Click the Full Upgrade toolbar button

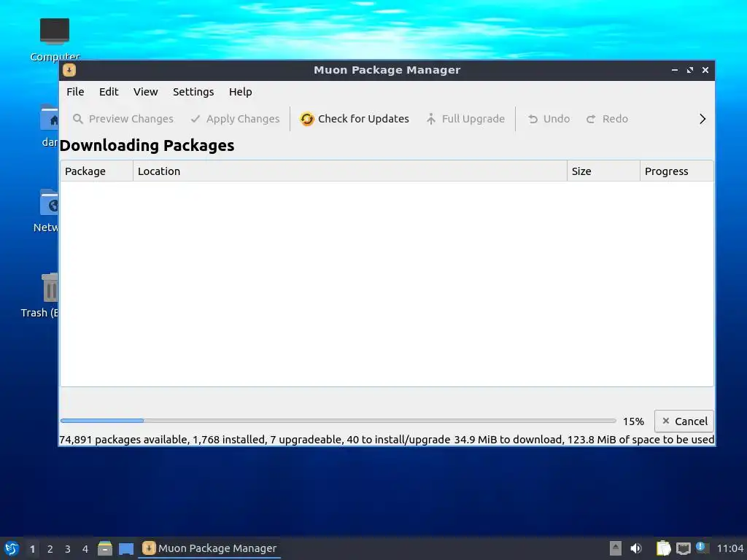[x=465, y=119]
